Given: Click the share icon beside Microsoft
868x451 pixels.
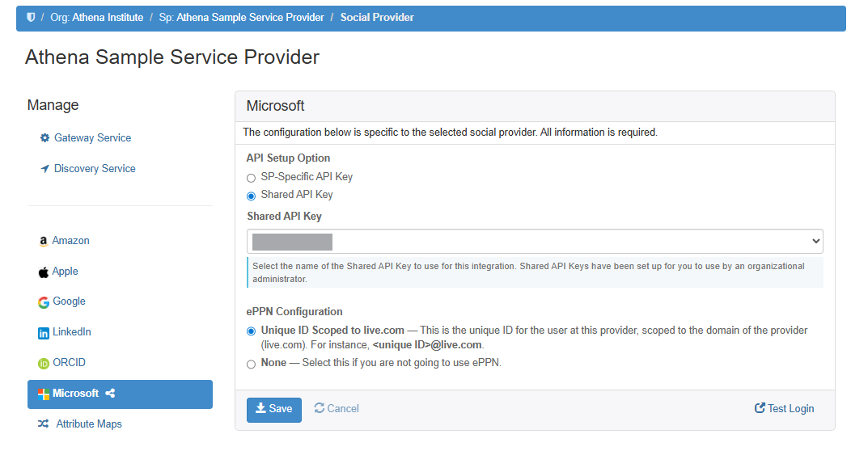Looking at the screenshot, I should [110, 394].
